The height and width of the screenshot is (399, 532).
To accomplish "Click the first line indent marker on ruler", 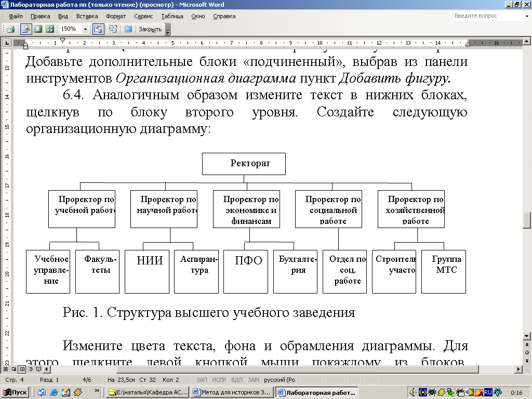I will pyautogui.click(x=62, y=41).
